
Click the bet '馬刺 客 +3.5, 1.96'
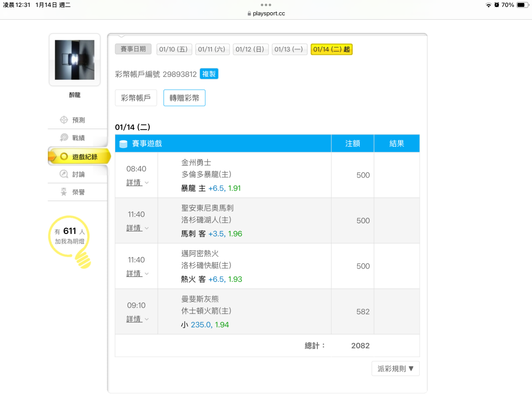pyautogui.click(x=211, y=234)
